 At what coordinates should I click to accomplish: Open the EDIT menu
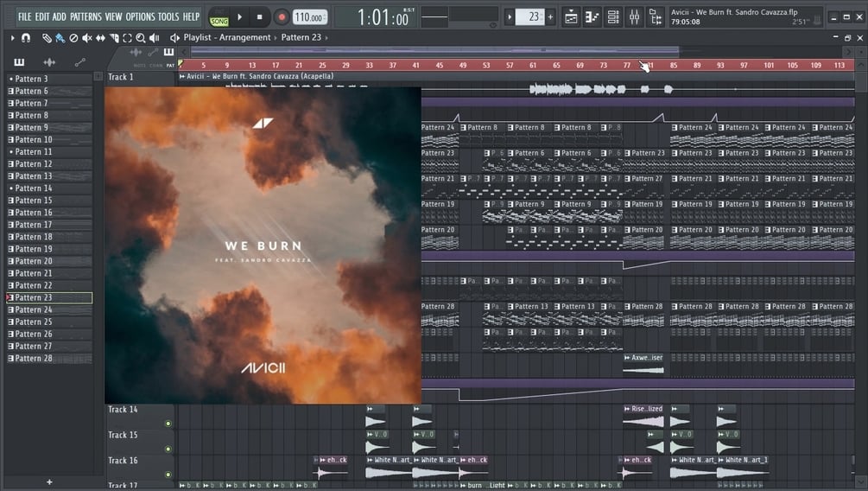[x=42, y=16]
